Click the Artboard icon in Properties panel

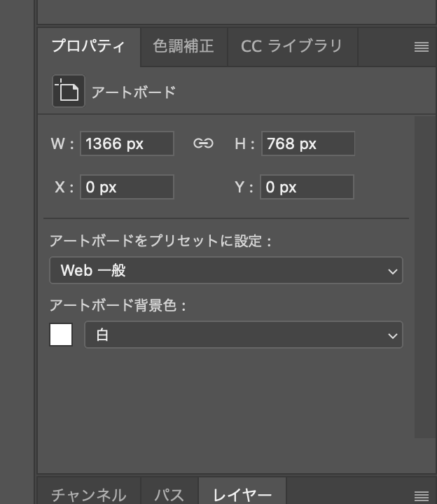[x=69, y=91]
